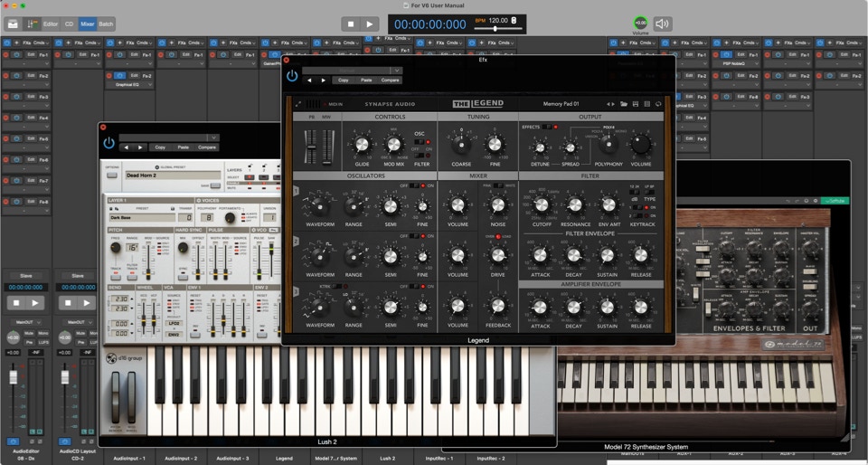Toggle the Lush 2 plugin power icon
Image resolution: width=868 pixels, height=465 pixels.
[109, 143]
